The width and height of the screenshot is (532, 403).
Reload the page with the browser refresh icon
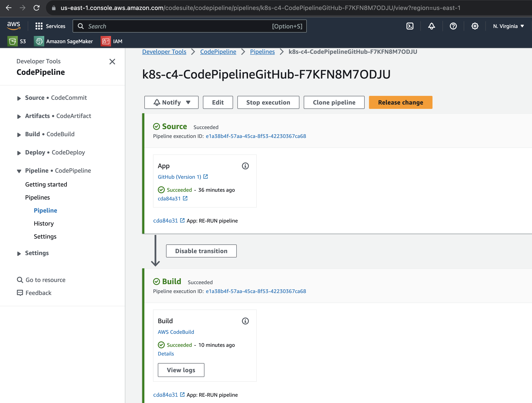(37, 8)
